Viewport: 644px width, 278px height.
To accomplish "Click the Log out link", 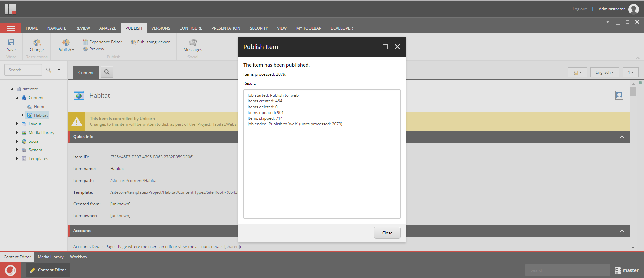I will 579,9.
